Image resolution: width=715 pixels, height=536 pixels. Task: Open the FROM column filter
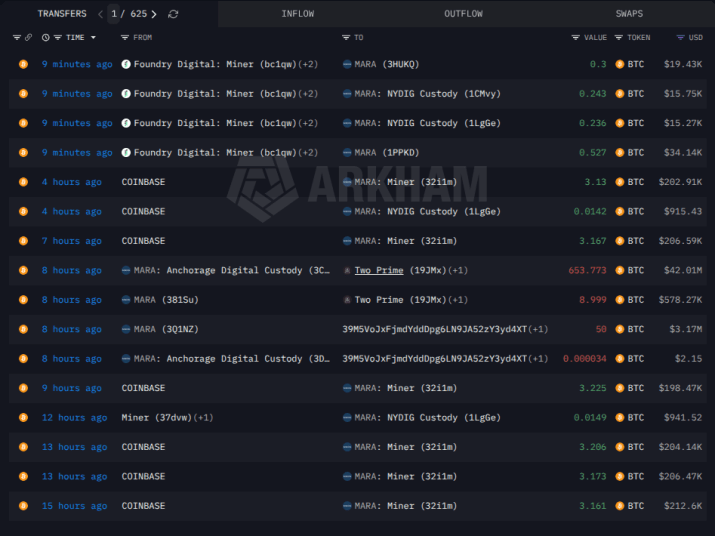pyautogui.click(x=125, y=38)
